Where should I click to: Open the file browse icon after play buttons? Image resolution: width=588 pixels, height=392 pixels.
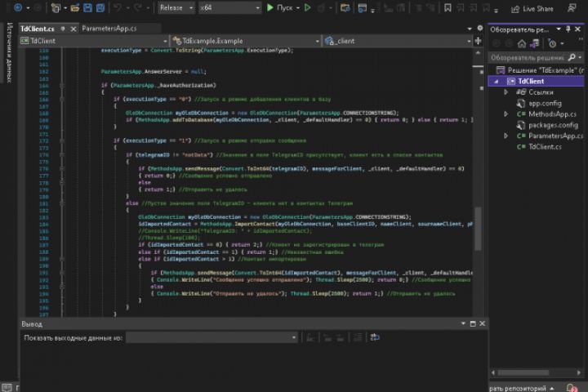[x=345, y=8]
